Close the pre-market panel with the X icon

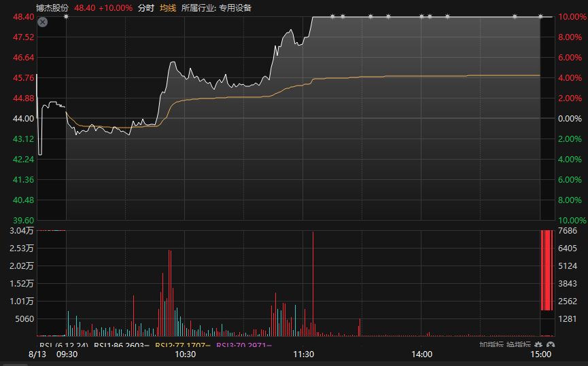(x=43, y=22)
